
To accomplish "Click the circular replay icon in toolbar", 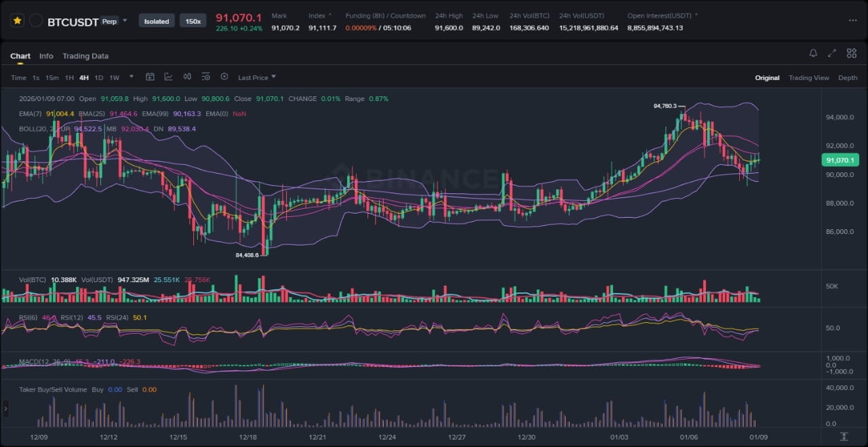I will click(x=224, y=77).
